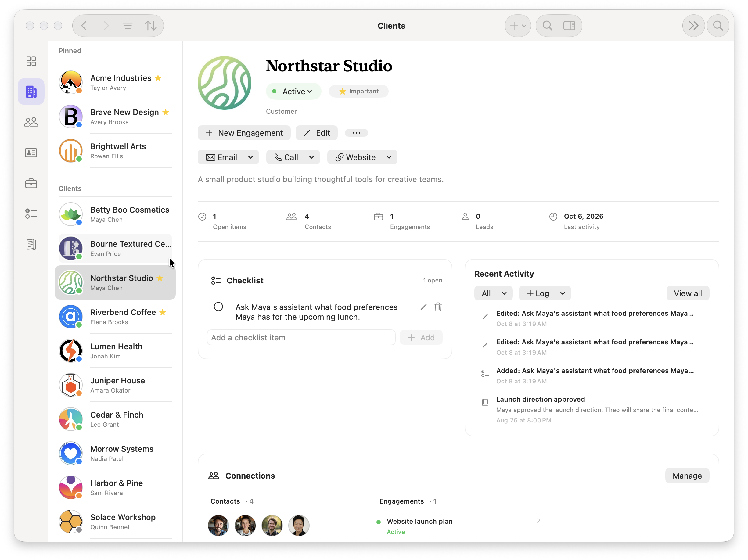Select Bourne Textured client row

(x=115, y=248)
